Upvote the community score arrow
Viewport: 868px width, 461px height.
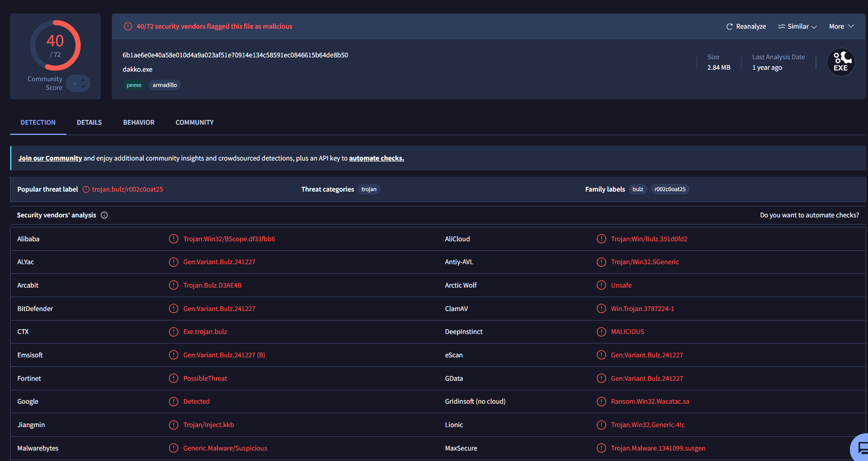pyautogui.click(x=84, y=80)
